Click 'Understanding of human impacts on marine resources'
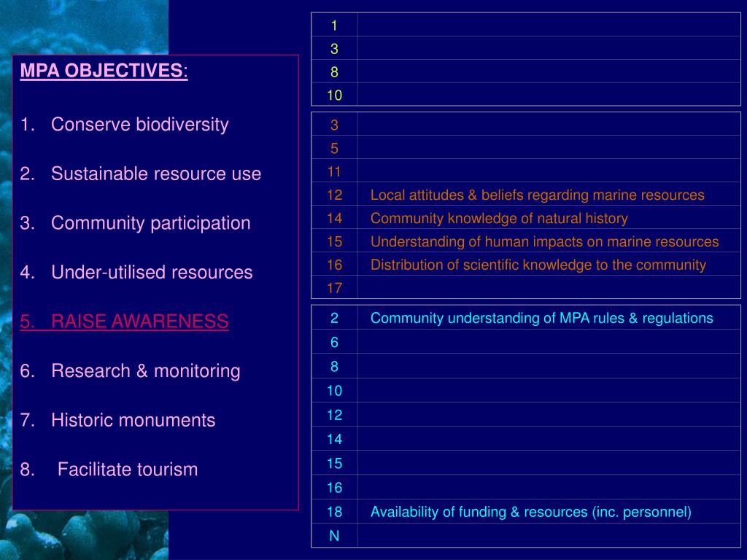Image resolution: width=747 pixels, height=560 pixels. pyautogui.click(x=544, y=241)
